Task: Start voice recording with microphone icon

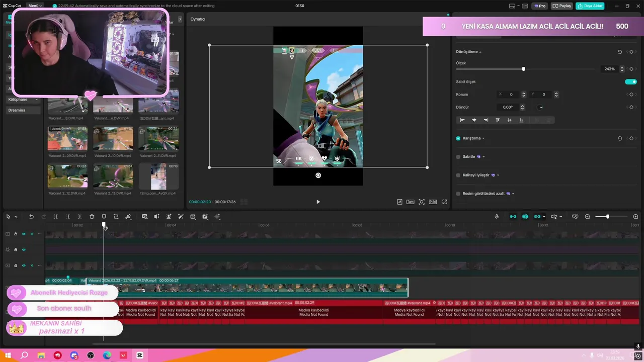Action: click(497, 217)
